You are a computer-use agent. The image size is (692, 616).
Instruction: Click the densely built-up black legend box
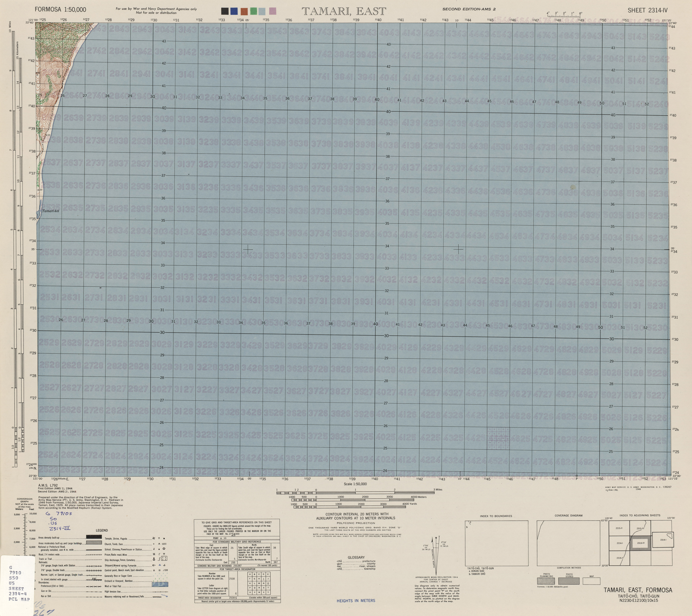[94, 537]
